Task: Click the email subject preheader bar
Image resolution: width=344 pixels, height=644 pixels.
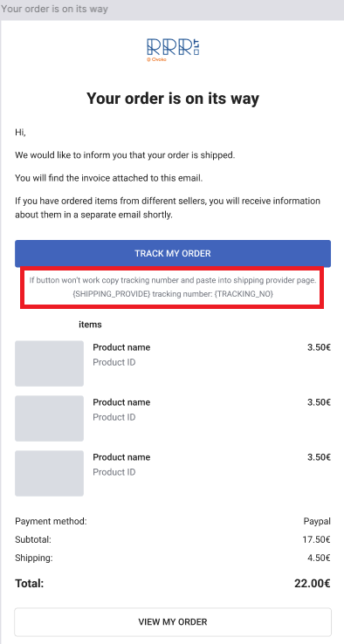Action: pyautogui.click(x=172, y=9)
